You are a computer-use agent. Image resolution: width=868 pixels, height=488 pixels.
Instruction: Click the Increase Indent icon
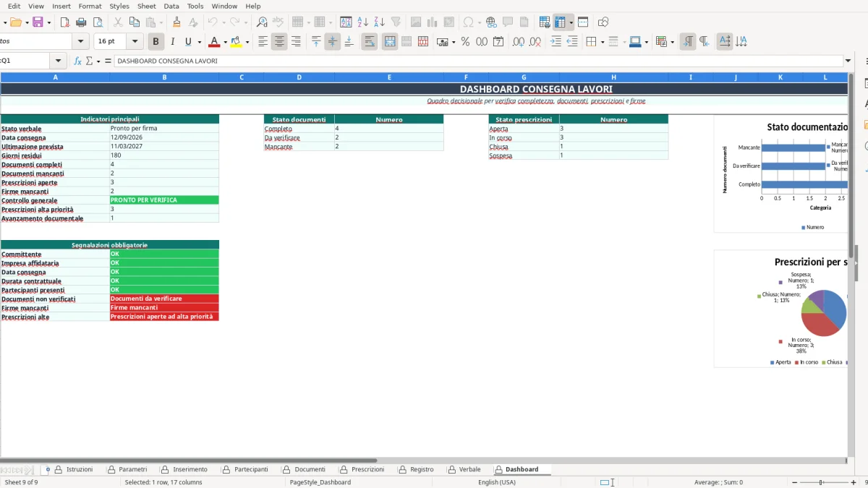(x=556, y=42)
